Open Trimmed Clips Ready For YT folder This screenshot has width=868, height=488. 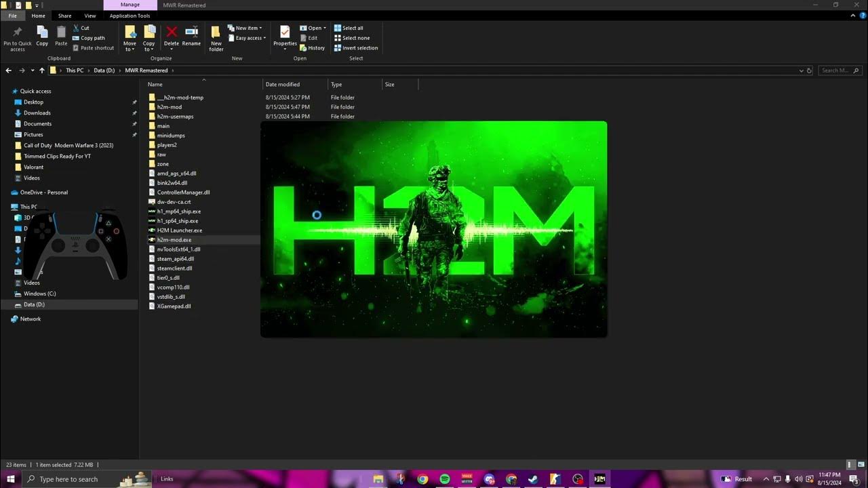tap(57, 157)
